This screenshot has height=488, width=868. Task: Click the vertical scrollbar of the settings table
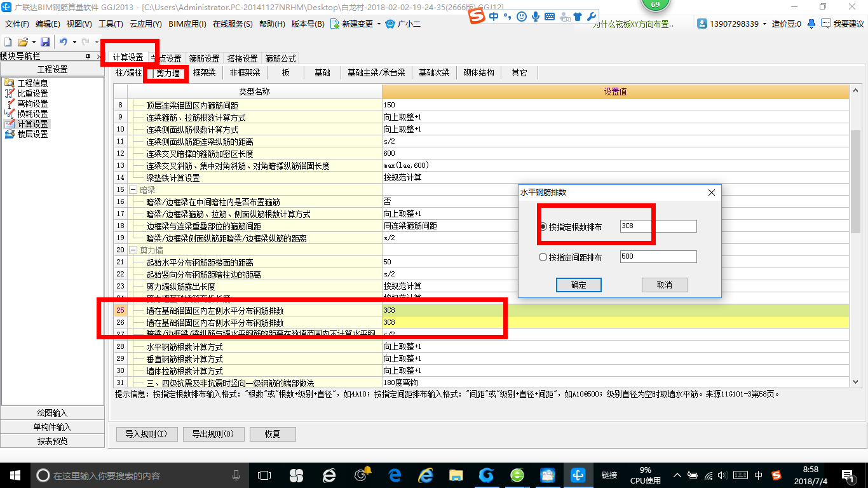click(855, 181)
